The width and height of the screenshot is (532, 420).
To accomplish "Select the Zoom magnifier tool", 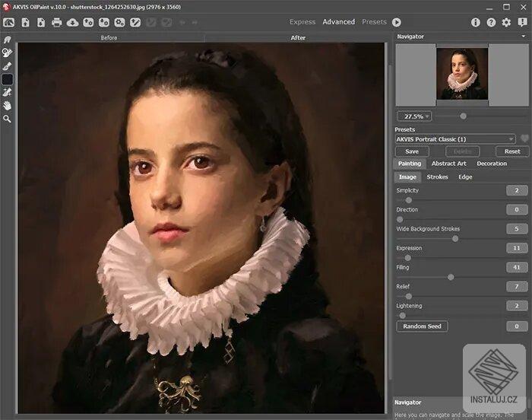I will (x=8, y=119).
